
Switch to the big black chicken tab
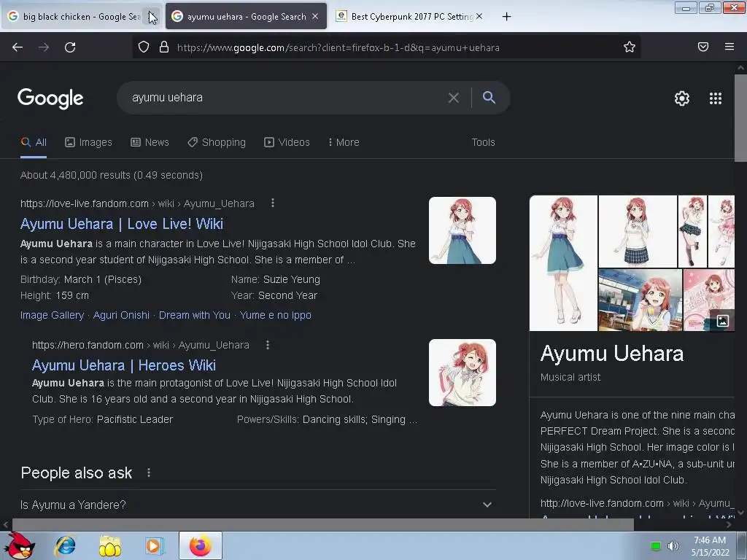pos(76,17)
